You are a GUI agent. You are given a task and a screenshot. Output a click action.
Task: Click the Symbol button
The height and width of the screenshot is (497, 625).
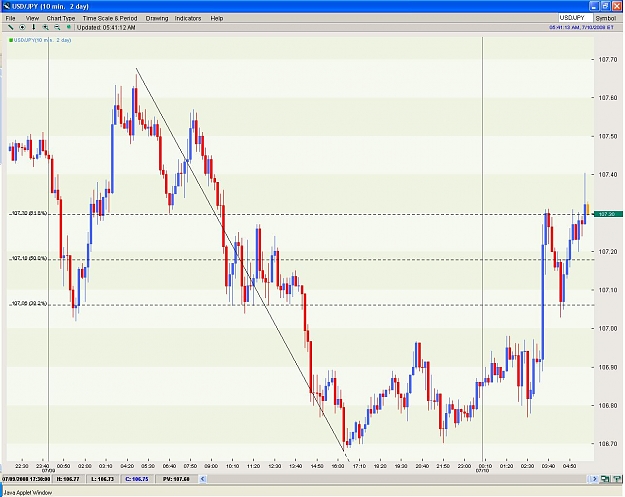click(606, 18)
